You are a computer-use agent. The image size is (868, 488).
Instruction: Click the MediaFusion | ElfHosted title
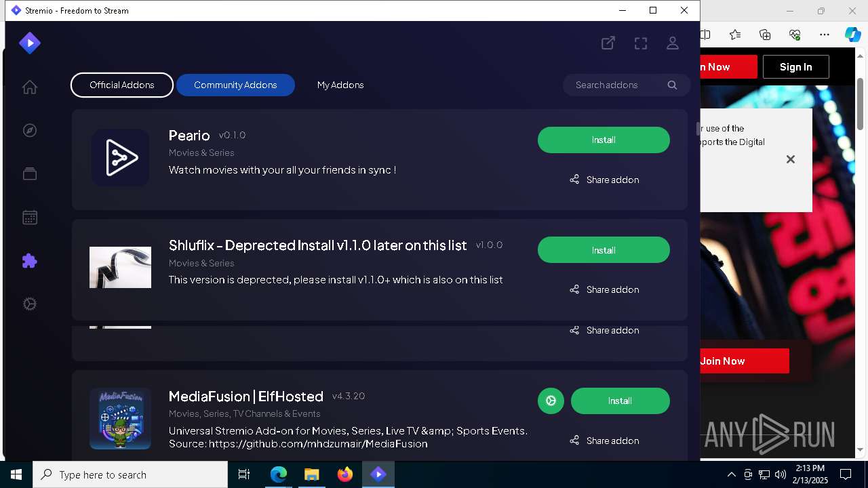click(x=246, y=396)
